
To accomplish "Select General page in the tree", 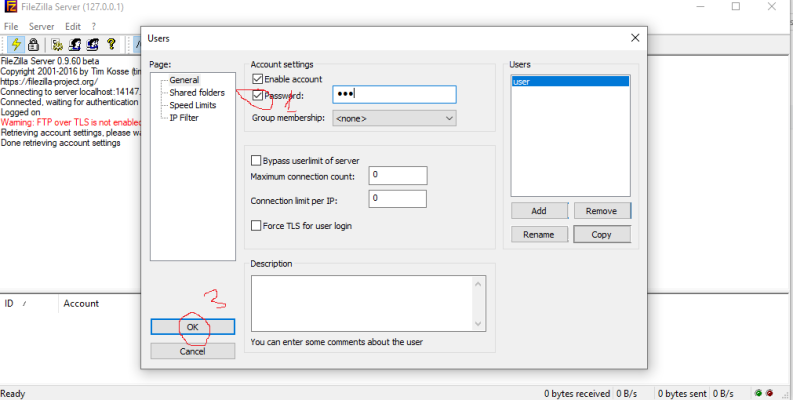I will coord(184,80).
